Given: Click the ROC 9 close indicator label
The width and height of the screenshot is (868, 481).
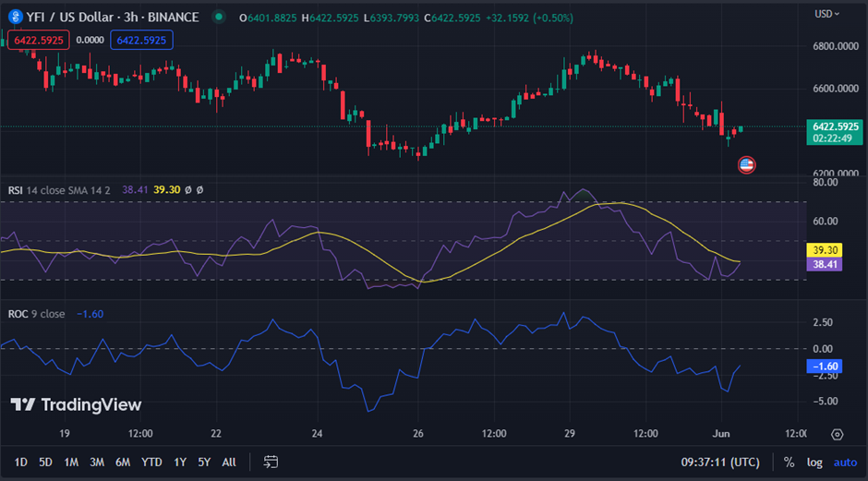Looking at the screenshot, I should coord(37,314).
